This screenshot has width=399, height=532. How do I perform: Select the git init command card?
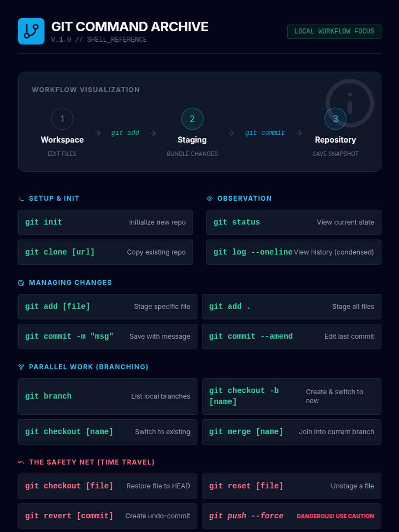tap(105, 222)
